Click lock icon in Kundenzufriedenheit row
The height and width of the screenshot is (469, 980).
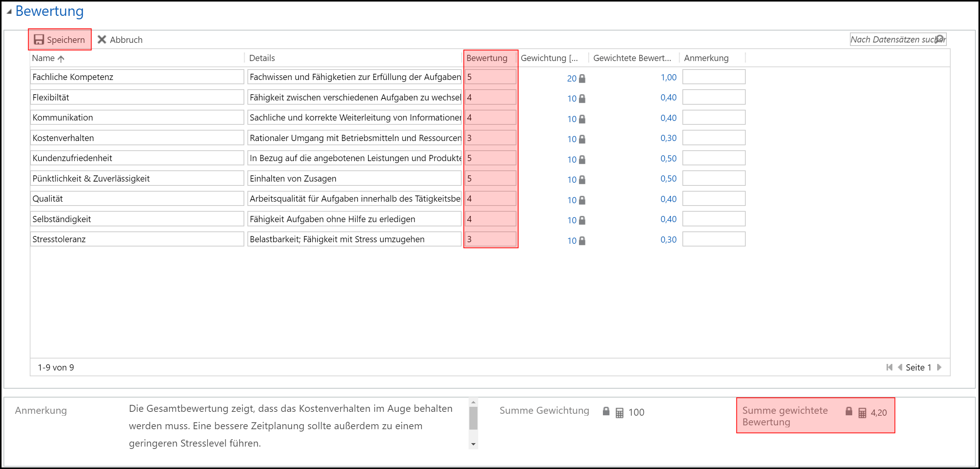coord(582,160)
